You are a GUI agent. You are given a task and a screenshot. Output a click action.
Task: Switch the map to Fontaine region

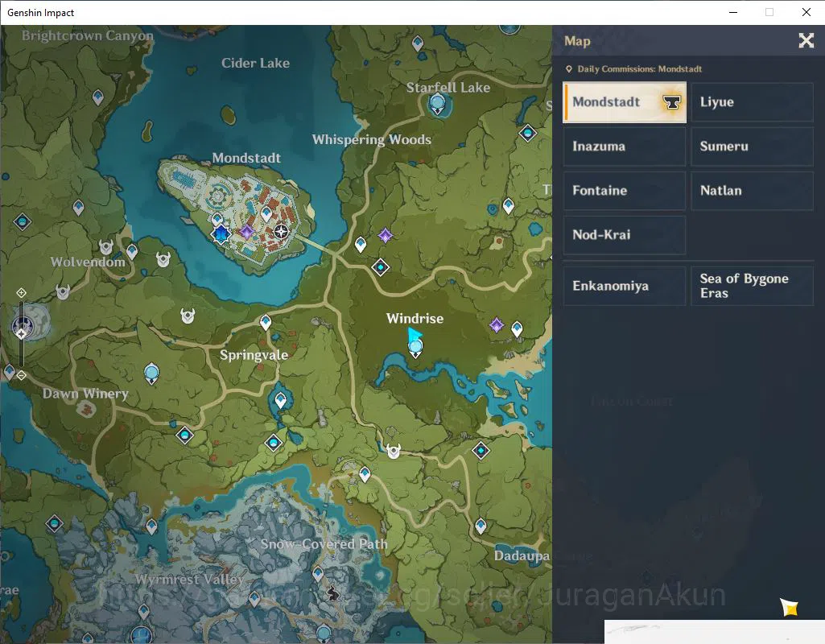625,191
